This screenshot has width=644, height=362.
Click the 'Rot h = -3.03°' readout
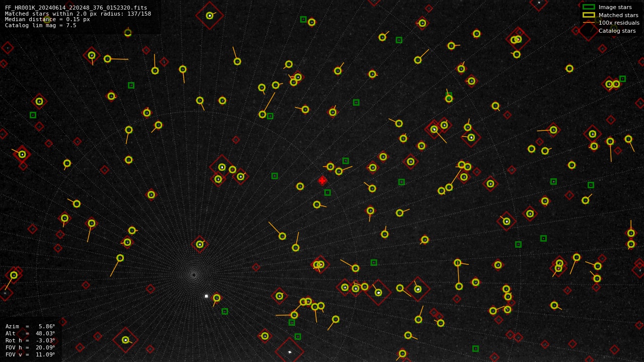[30, 340]
